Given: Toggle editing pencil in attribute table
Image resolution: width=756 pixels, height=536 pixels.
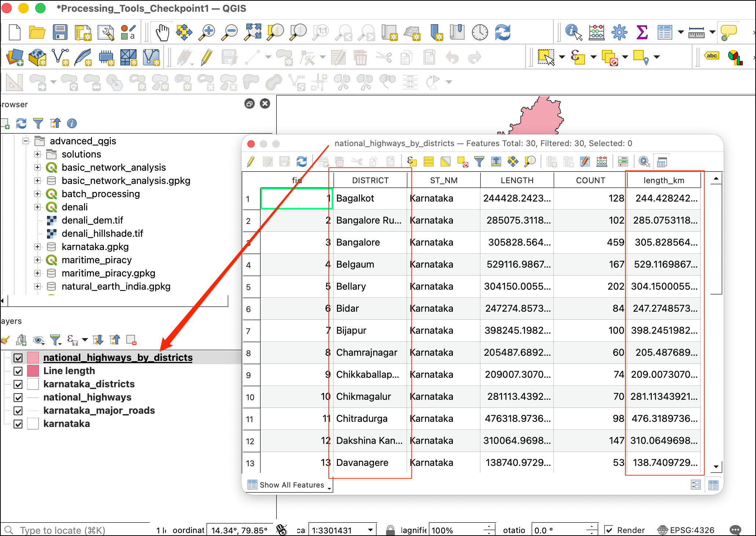Looking at the screenshot, I should (x=251, y=162).
